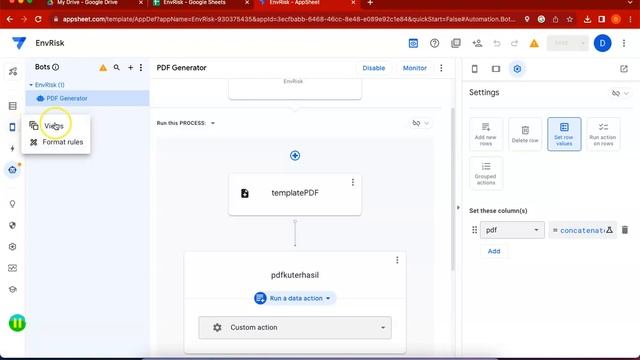The width and height of the screenshot is (640, 360).
Task: Open a new browser tab
Action: 370,3
